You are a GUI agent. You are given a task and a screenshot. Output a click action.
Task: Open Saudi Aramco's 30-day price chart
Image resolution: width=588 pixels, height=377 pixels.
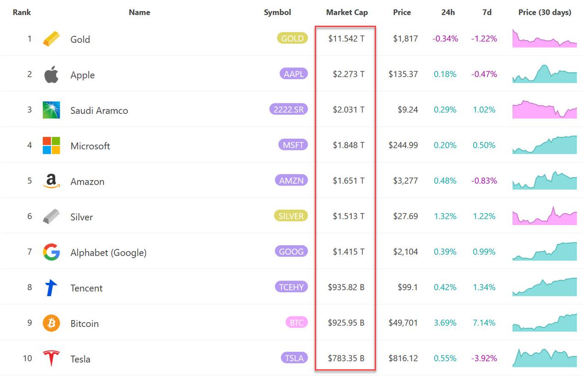pos(545,109)
